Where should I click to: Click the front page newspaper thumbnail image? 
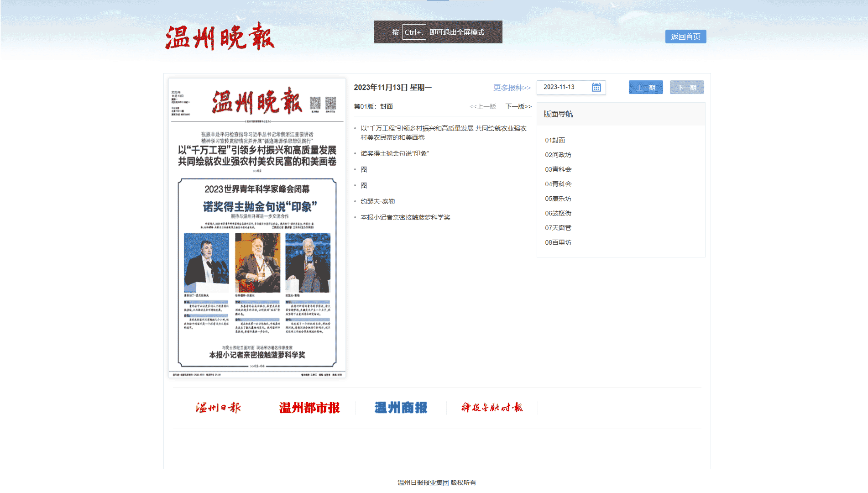tap(257, 228)
